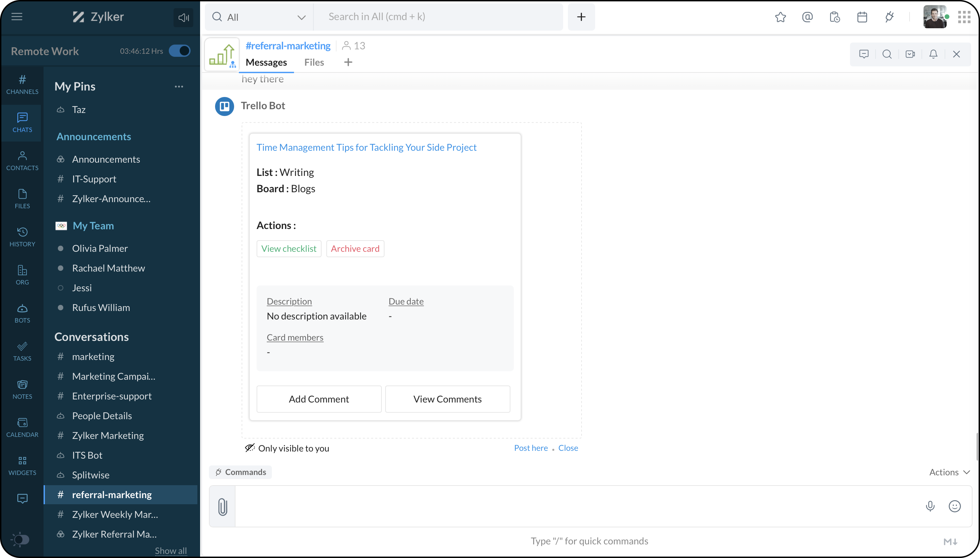Click the Search in All field

coord(438,17)
